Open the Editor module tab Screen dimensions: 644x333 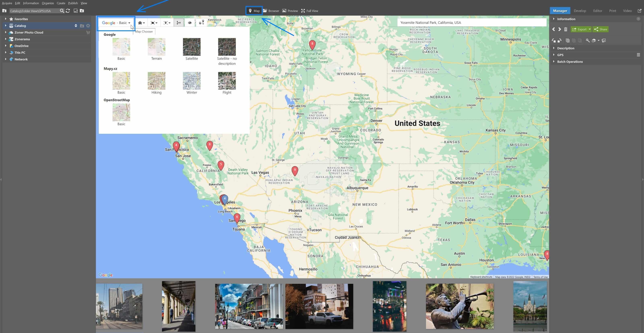click(x=598, y=11)
